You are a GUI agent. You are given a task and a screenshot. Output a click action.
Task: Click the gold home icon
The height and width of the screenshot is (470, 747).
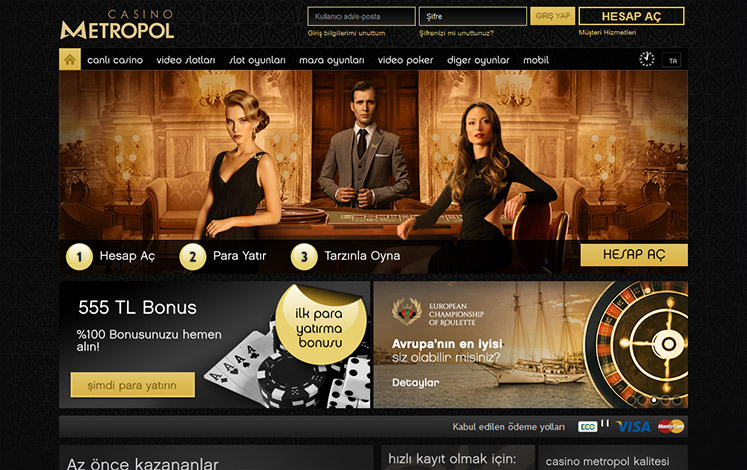[70, 60]
